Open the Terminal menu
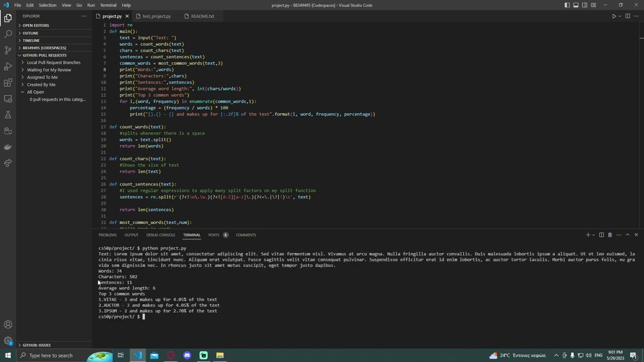This screenshot has width=644, height=362. click(x=108, y=5)
